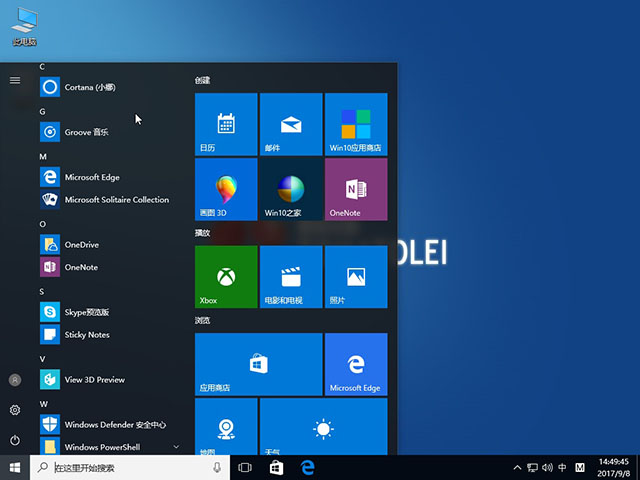Open the Movies & TV (电影和电视) tile
Viewport: 640px width, 480px height.
(x=291, y=277)
